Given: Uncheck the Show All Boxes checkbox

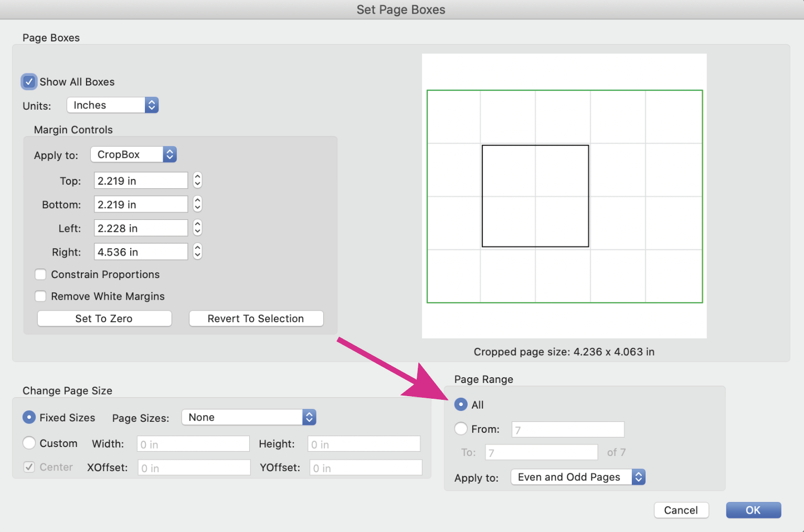Looking at the screenshot, I should click(29, 82).
